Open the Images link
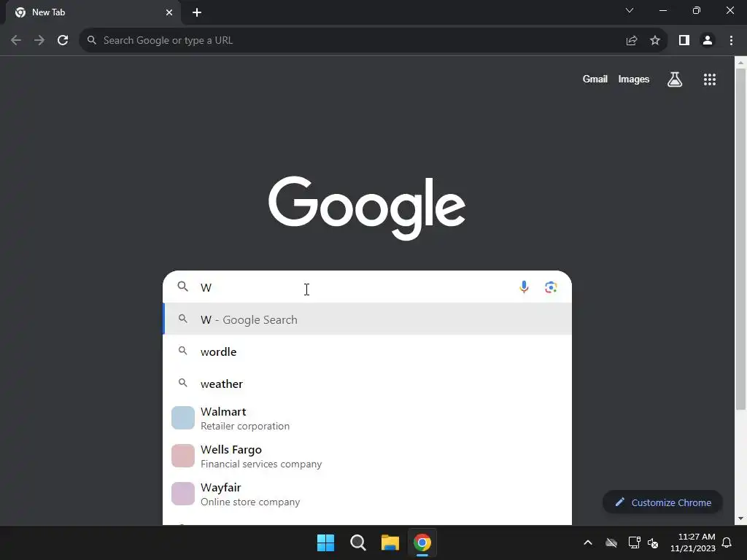This screenshot has width=747, height=560. pyautogui.click(x=634, y=79)
